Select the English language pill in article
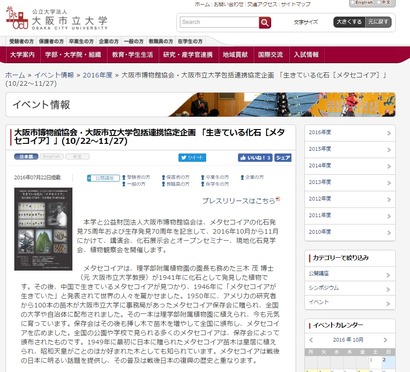Screen dimensions: 410x372 point(51,156)
